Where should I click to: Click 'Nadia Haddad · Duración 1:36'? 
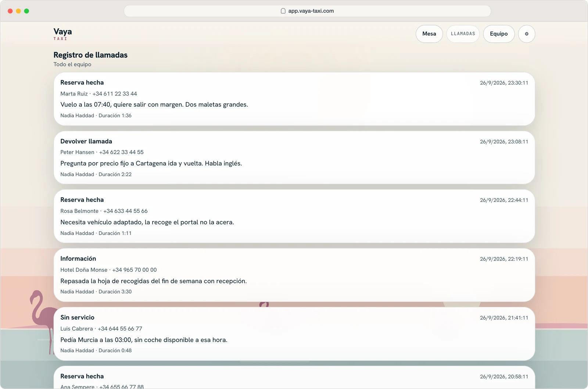click(x=96, y=116)
